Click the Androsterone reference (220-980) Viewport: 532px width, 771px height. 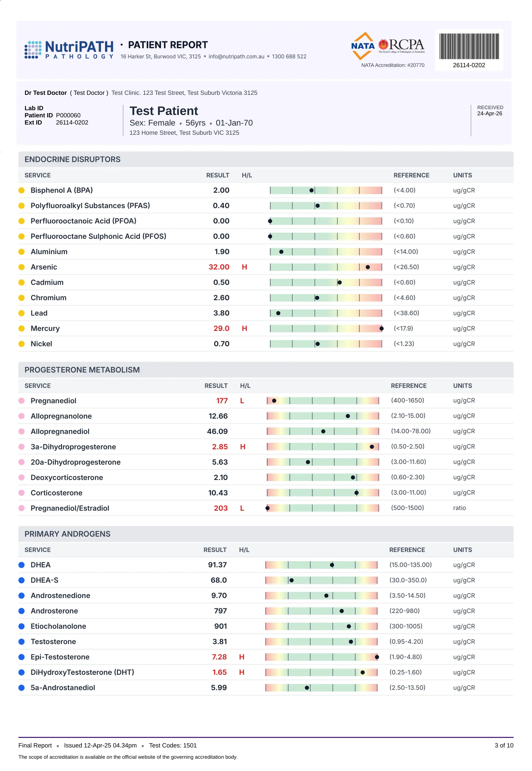[x=404, y=611]
